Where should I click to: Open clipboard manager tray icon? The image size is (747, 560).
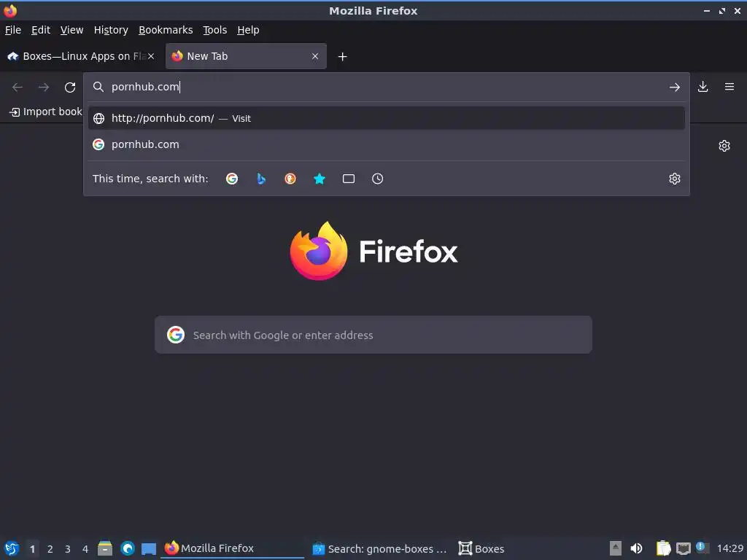[x=663, y=548]
